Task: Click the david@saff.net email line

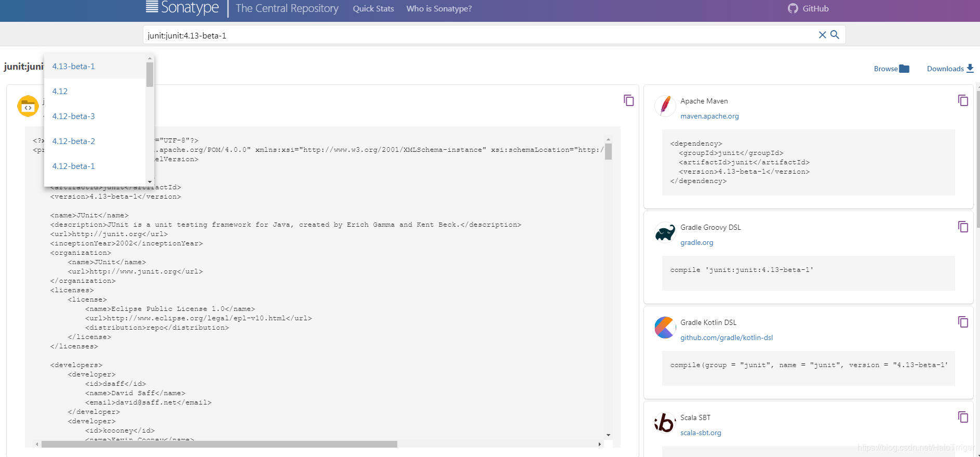Action: (148, 402)
